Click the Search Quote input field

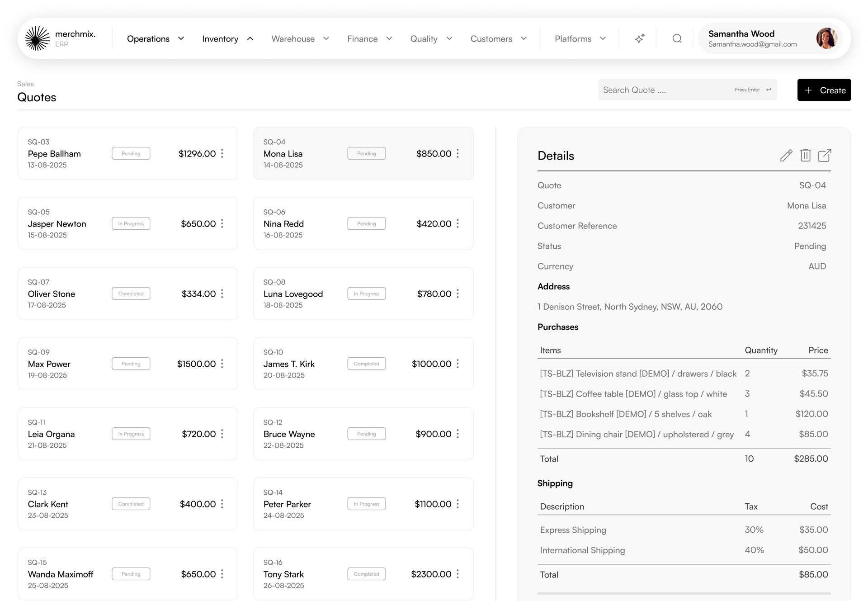(x=687, y=90)
